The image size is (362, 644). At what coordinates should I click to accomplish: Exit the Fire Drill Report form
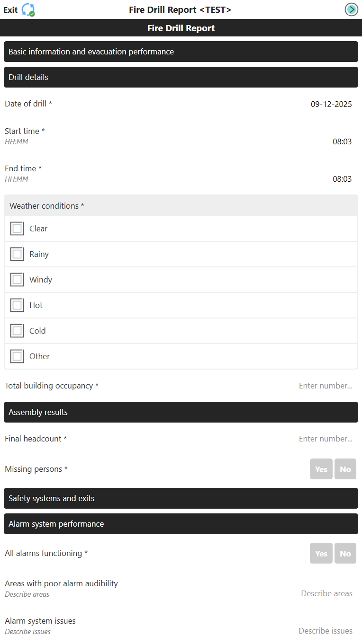(10, 9)
